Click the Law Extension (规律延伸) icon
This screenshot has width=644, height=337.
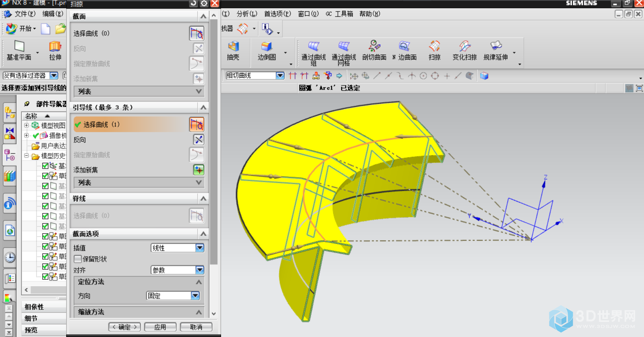(x=496, y=46)
